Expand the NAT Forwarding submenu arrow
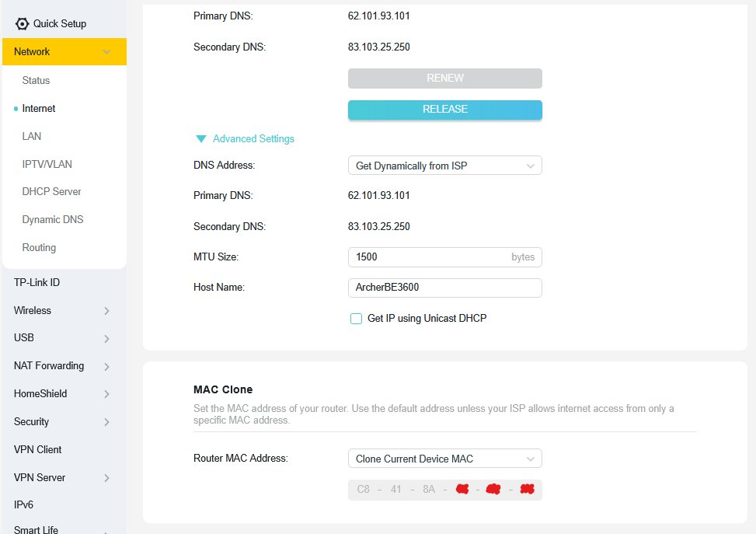This screenshot has height=534, width=756. (x=106, y=366)
